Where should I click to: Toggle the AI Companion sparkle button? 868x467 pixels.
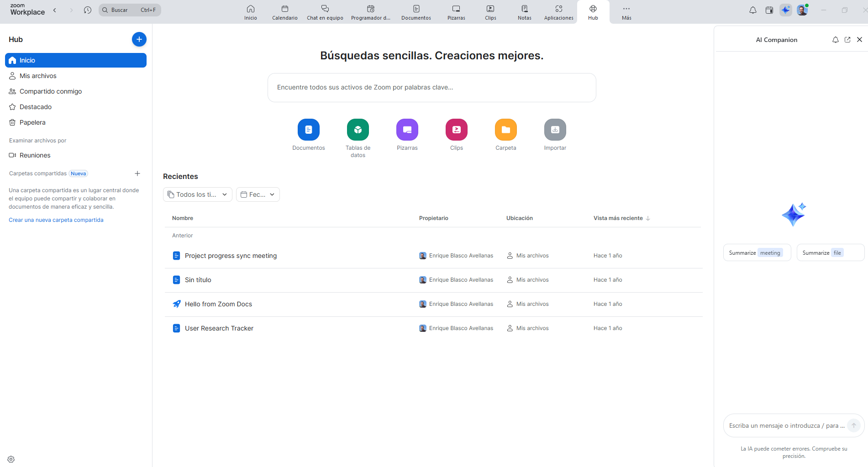[x=785, y=10]
